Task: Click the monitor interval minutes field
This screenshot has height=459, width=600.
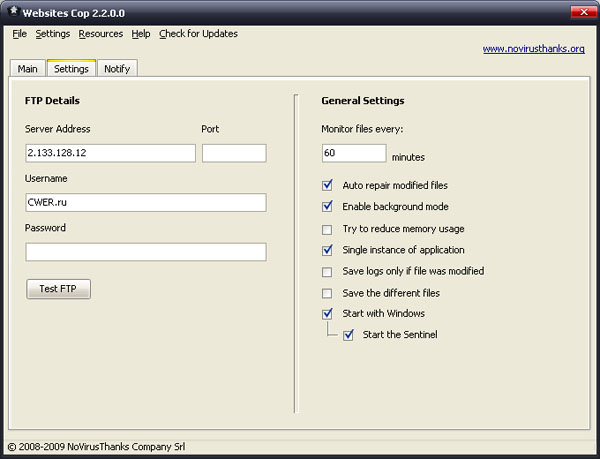Action: pyautogui.click(x=354, y=153)
